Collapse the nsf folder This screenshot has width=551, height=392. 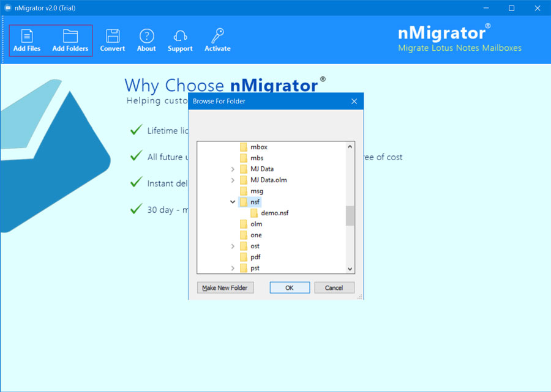point(233,202)
